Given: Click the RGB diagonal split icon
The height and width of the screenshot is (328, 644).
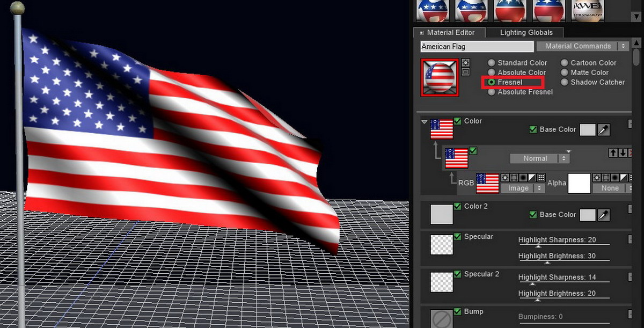Looking at the screenshot, I should pos(532,178).
